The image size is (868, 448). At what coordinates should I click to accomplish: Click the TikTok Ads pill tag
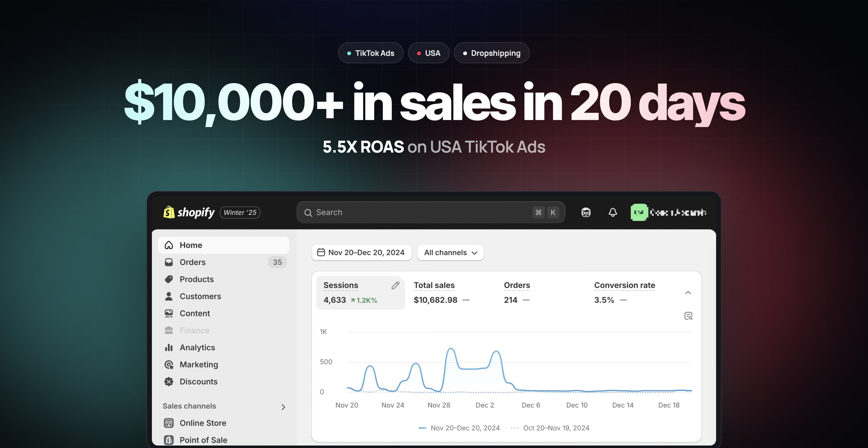(371, 53)
